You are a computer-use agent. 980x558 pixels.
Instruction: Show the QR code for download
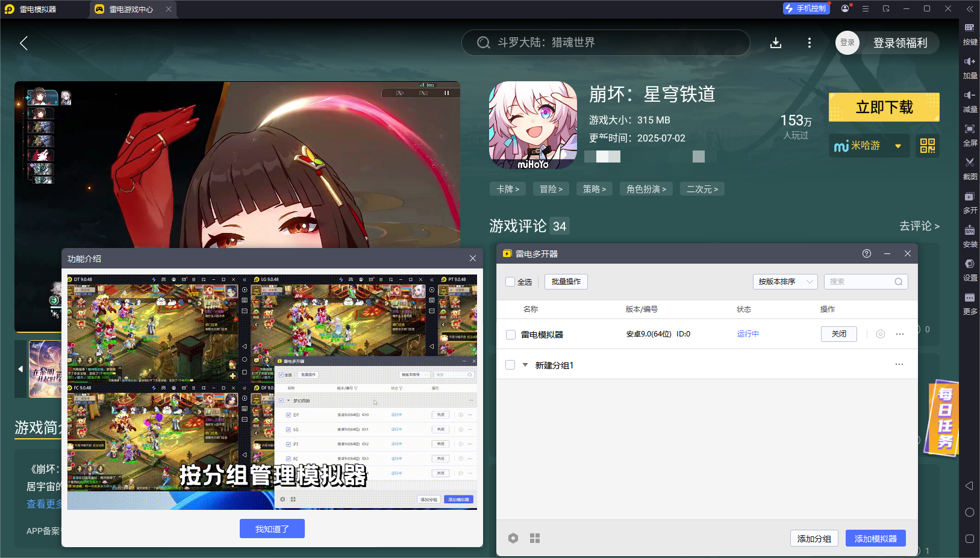(x=928, y=146)
